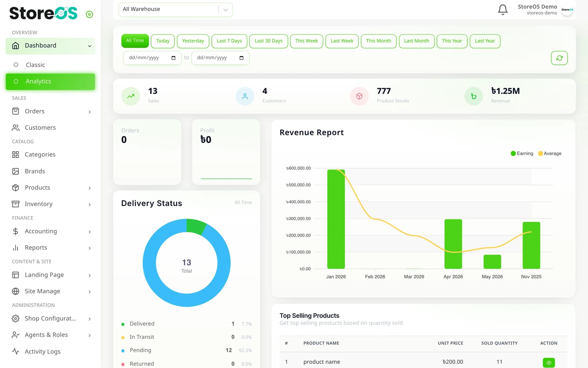
Task: Select the All Time filter
Action: (135, 41)
